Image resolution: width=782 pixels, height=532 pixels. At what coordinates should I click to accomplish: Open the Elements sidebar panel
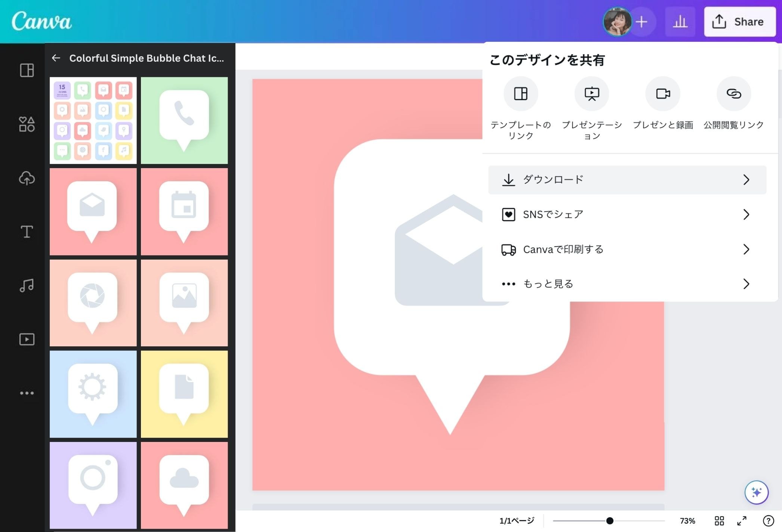point(27,124)
